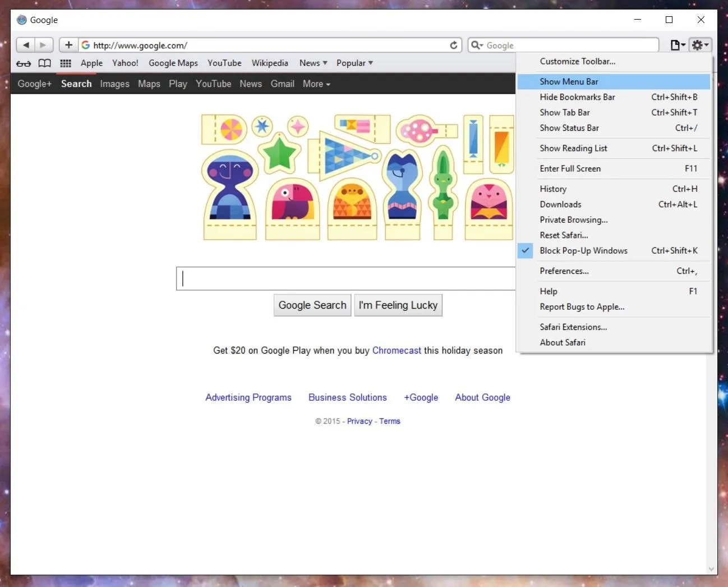Open Top Sites grid icon
The height and width of the screenshot is (587, 728).
click(x=66, y=63)
